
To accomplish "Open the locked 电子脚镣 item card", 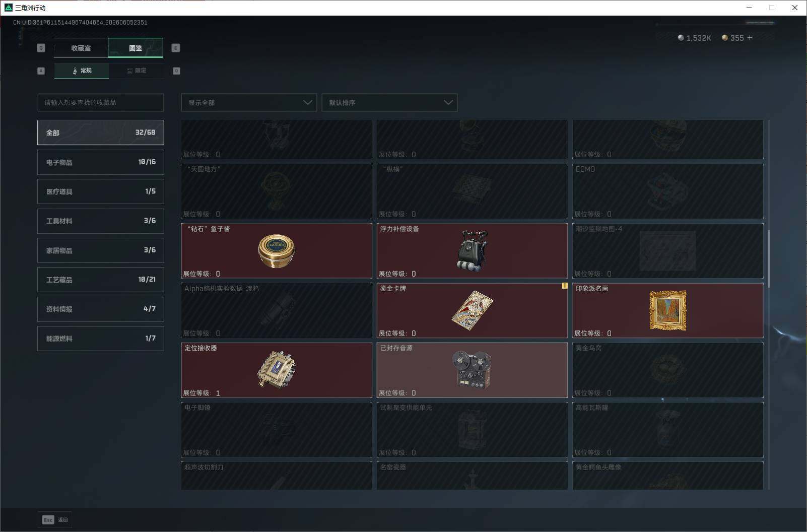I will point(277,430).
